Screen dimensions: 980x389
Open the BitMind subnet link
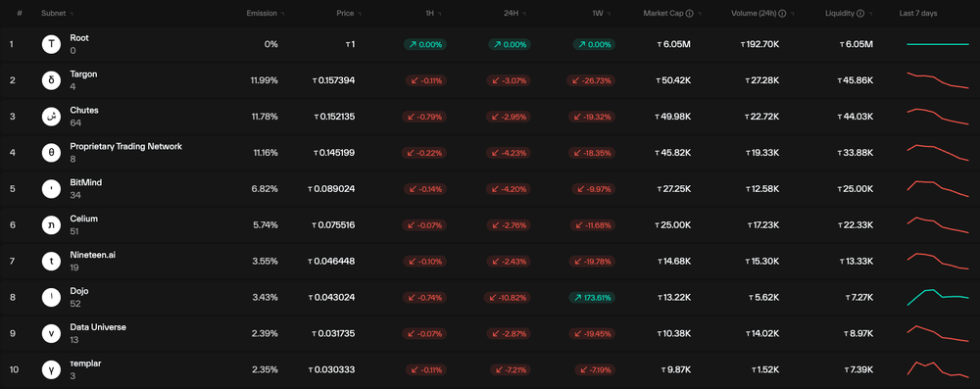coord(85,182)
